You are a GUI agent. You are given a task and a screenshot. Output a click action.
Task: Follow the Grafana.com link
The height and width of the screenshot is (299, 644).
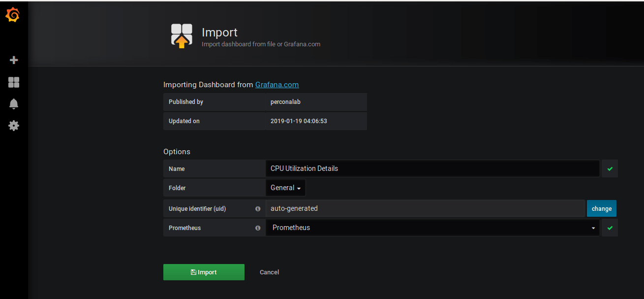coord(277,85)
